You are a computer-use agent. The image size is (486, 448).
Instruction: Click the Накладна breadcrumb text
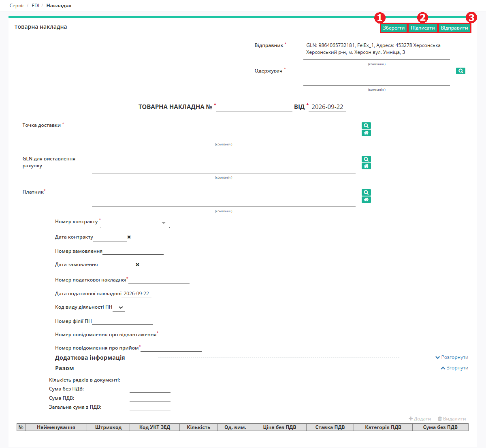(x=59, y=6)
